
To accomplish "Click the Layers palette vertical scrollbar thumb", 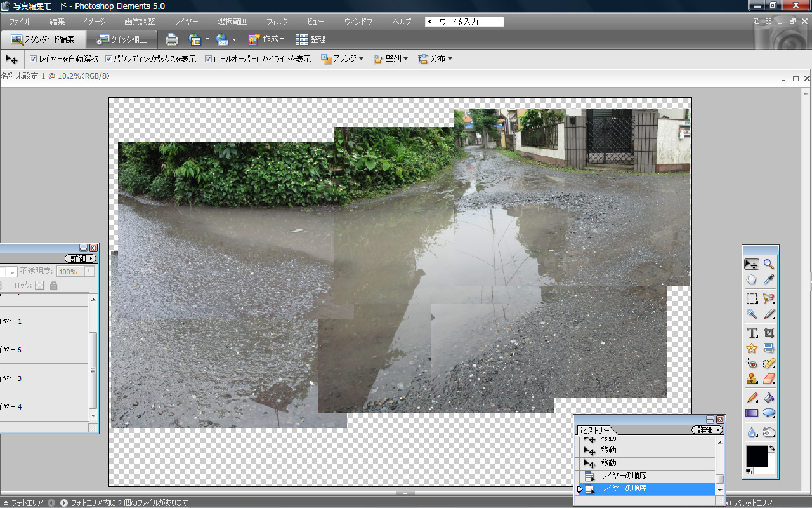I will click(93, 370).
